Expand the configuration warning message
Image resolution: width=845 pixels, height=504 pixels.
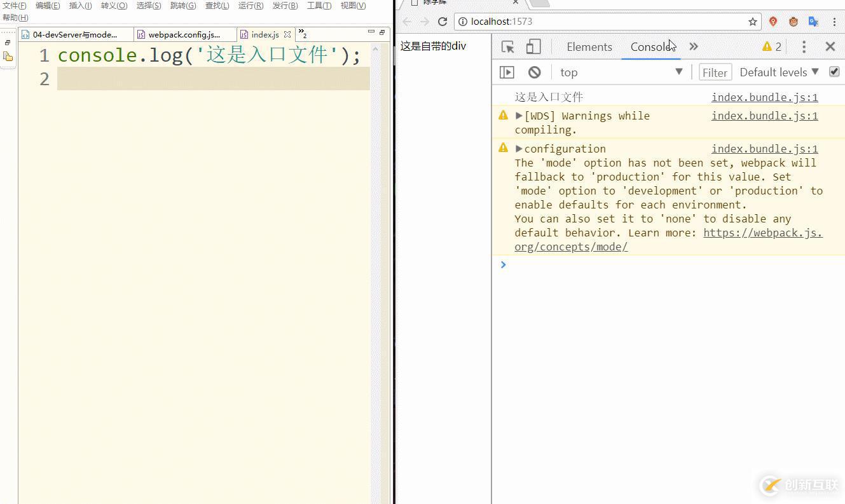519,149
